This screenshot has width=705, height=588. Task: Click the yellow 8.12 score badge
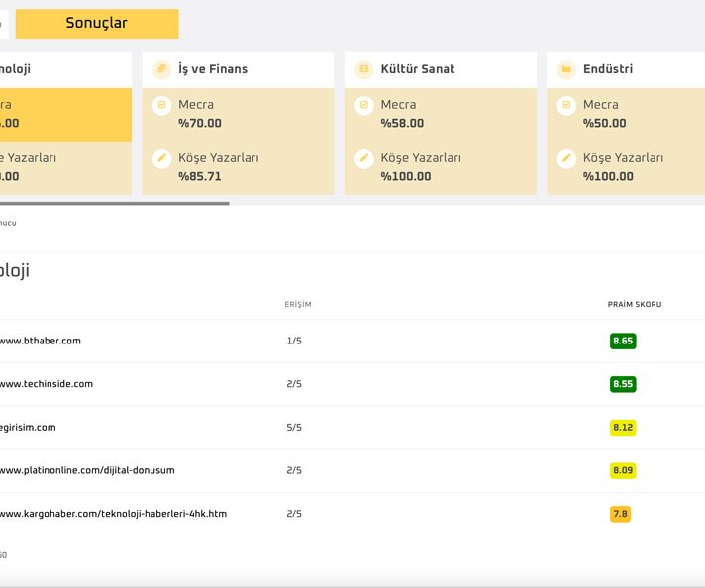[623, 427]
